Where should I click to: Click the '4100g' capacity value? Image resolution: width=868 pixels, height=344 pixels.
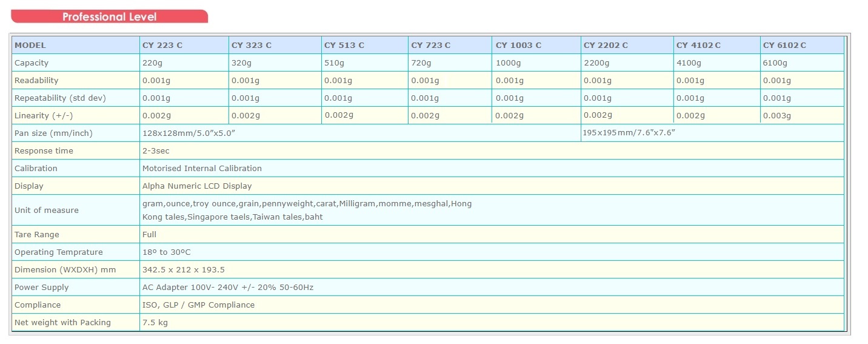click(689, 63)
